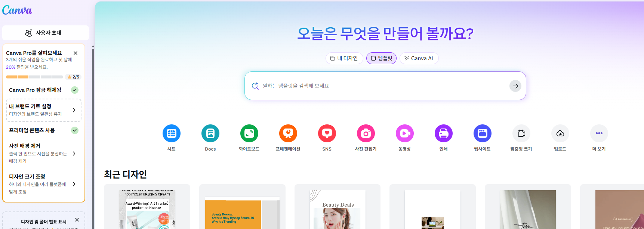
Task: Click the 20% discount text
Action: pyautogui.click(x=10, y=67)
